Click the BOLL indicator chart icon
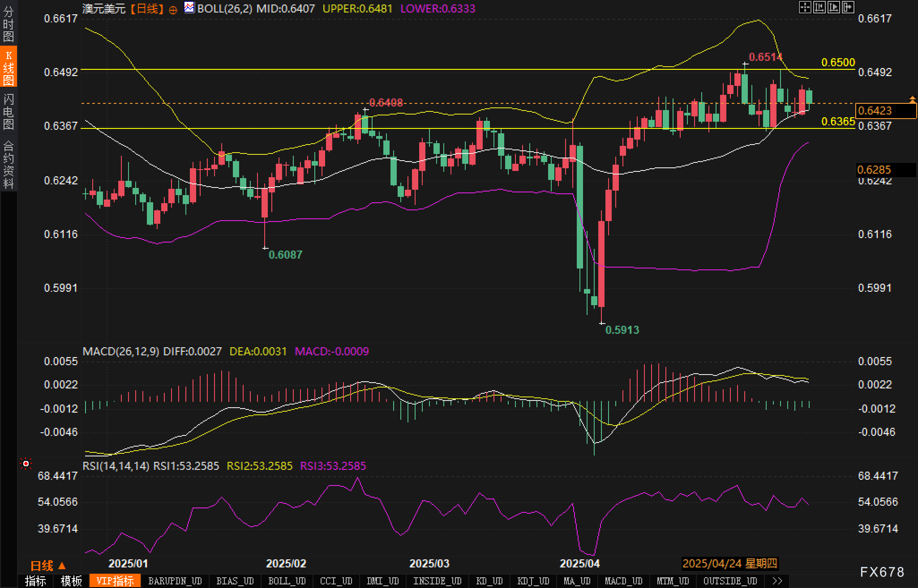This screenshot has height=588, width=918. point(189,8)
